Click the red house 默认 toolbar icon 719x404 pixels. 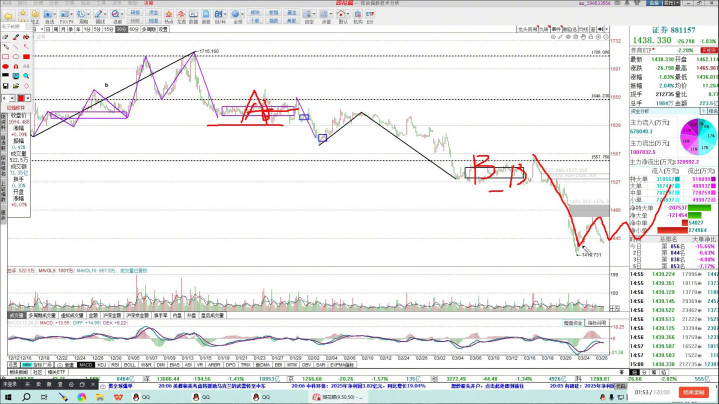341,14
